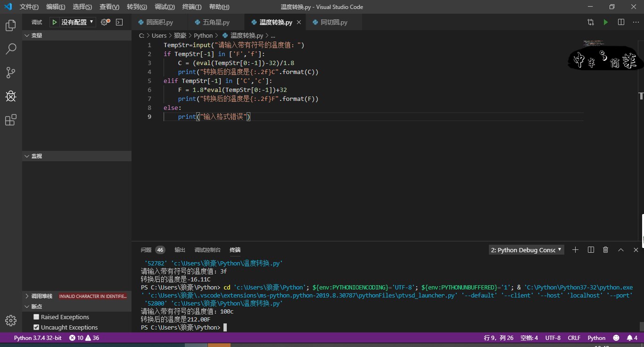Open editor More Actions ellipsis
This screenshot has width=644, height=347.
tap(636, 22)
